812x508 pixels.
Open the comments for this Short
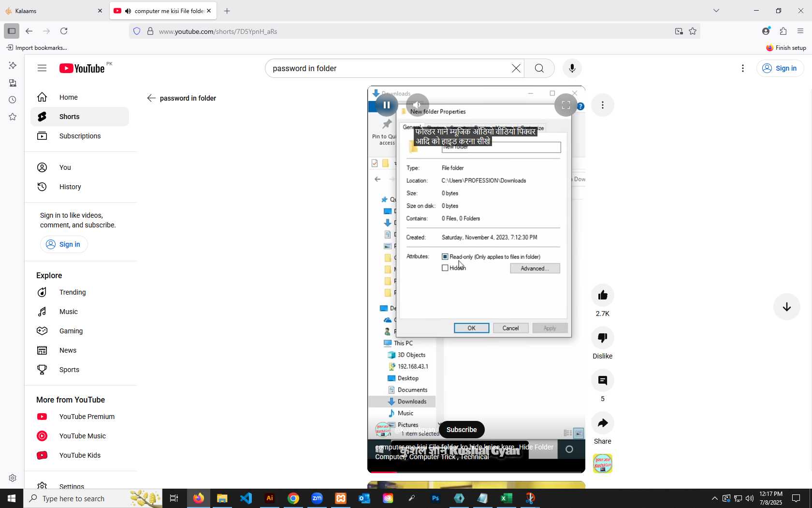(x=603, y=380)
